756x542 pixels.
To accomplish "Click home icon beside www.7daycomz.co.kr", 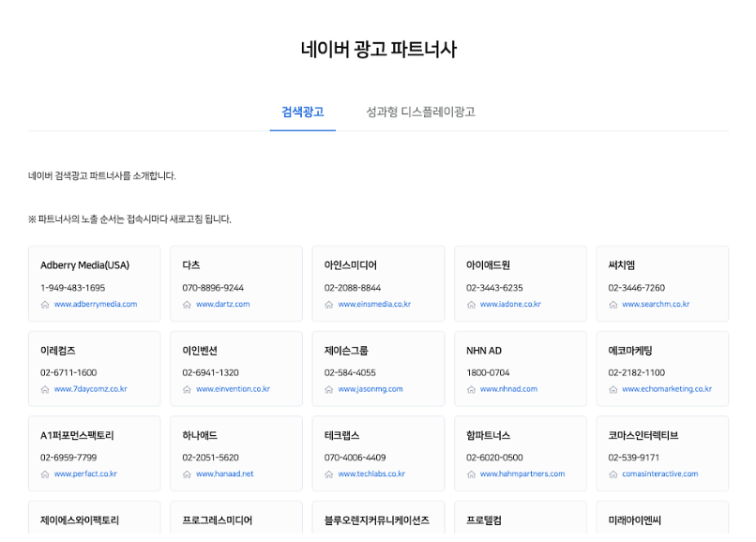I will click(45, 390).
